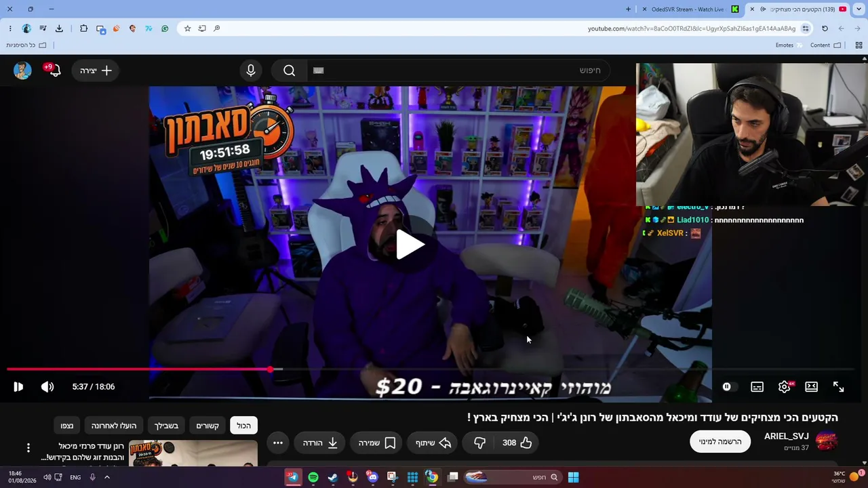
Task: Enter fullscreen mode in the video player
Action: pos(839,387)
